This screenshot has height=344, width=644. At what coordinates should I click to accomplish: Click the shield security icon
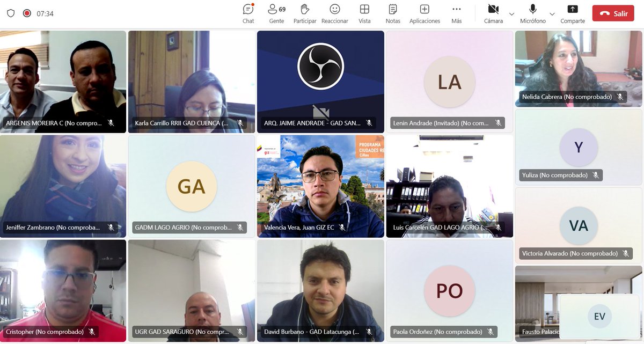pos(11,13)
